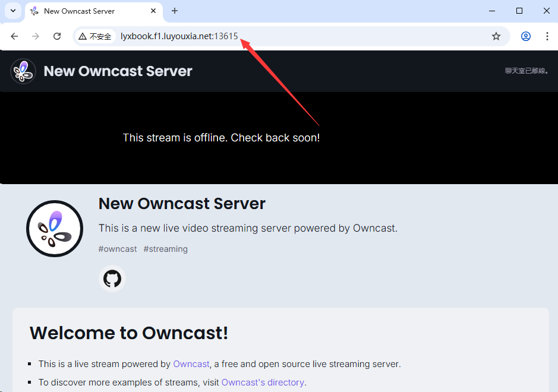Open the Chrome three-dot menu
The image size is (558, 392).
coord(547,36)
